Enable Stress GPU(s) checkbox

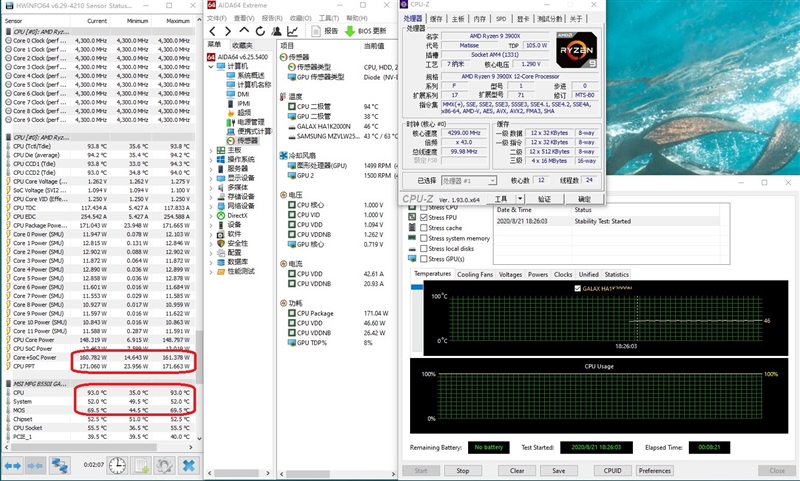pyautogui.click(x=423, y=259)
